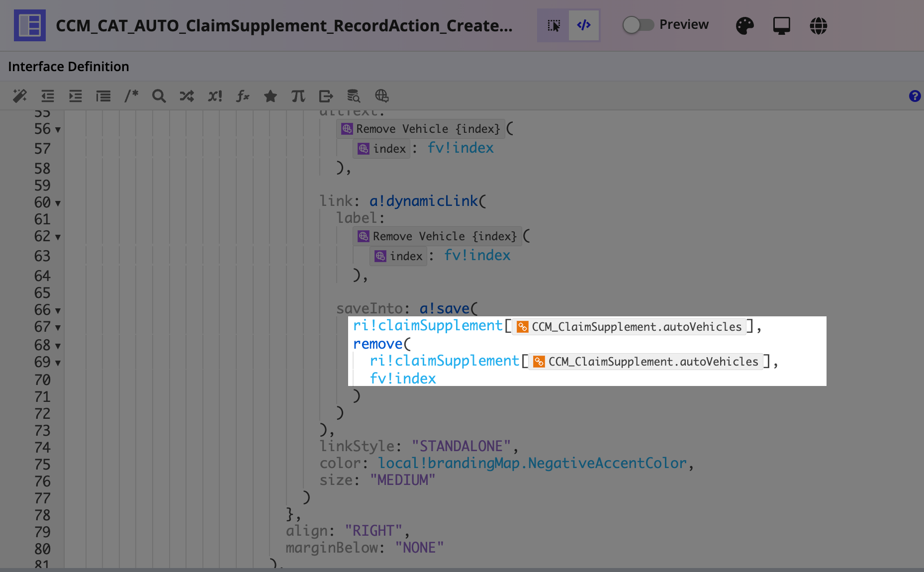924x572 pixels.
Task: Switch to design mode selection view
Action: tap(554, 25)
